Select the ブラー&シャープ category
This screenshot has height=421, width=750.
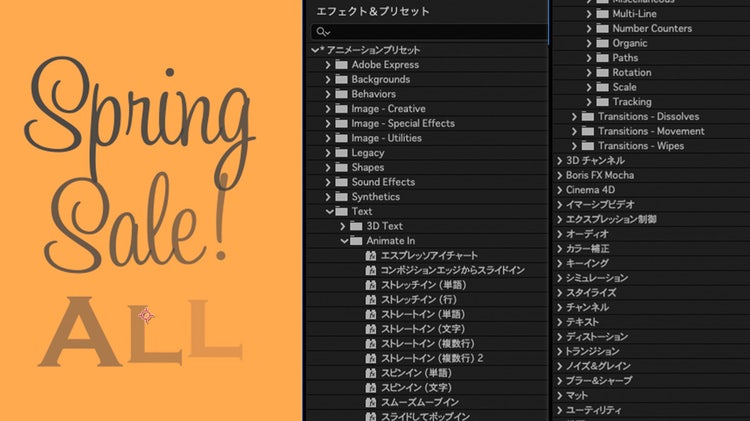pyautogui.click(x=599, y=381)
